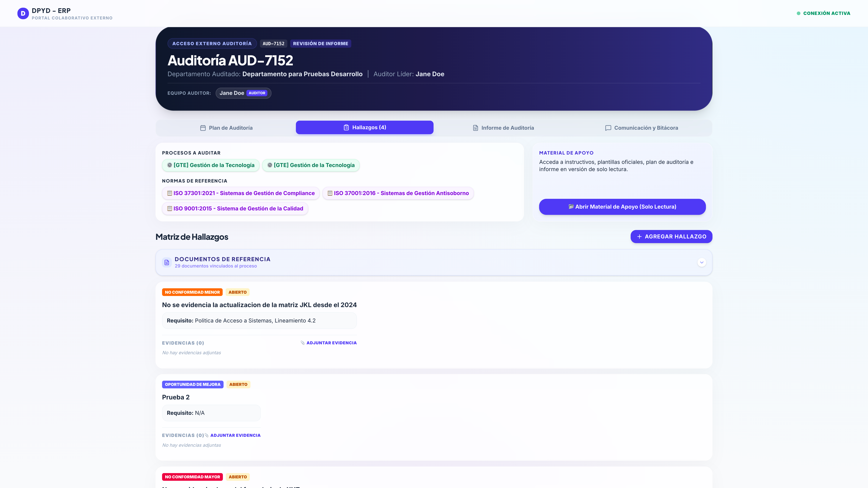Click the 'PROCESOS A AUDITAR' label

(191, 153)
